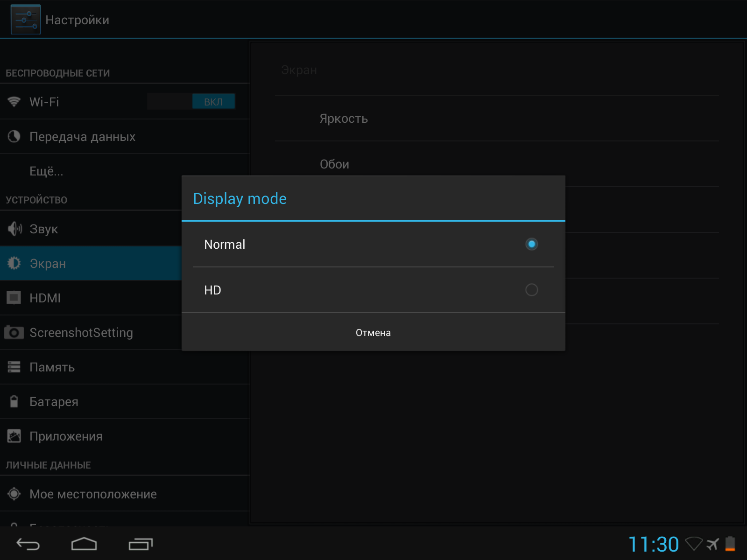Open the Яркость brightness setting
Viewport: 747px width, 560px height.
pos(344,119)
